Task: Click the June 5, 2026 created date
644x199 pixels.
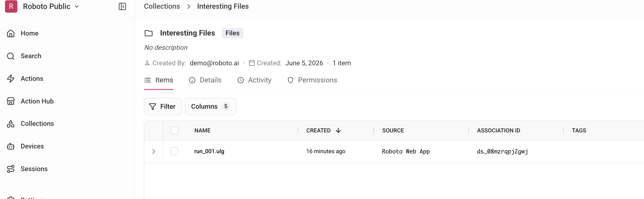Action: click(x=304, y=63)
